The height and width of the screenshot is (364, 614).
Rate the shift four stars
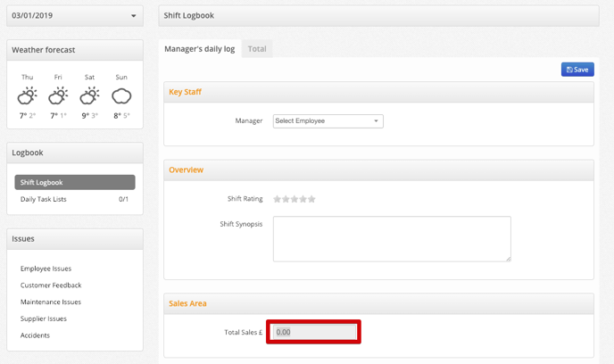click(x=303, y=199)
